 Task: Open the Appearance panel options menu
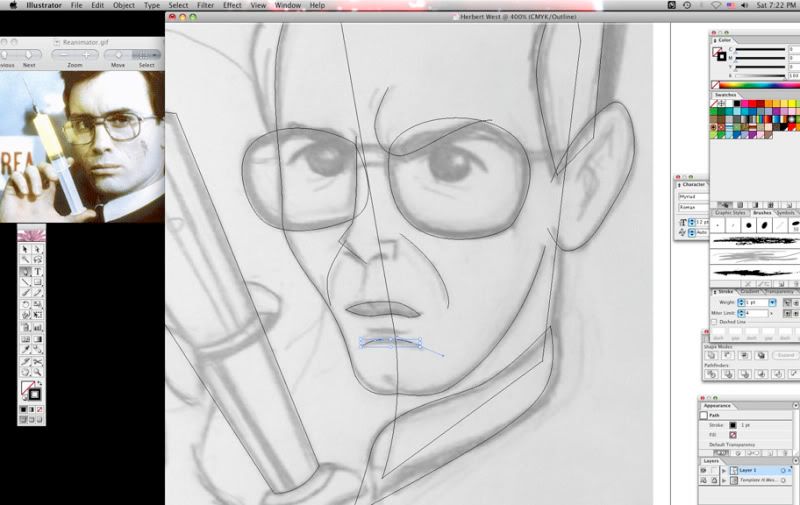pos(795,406)
